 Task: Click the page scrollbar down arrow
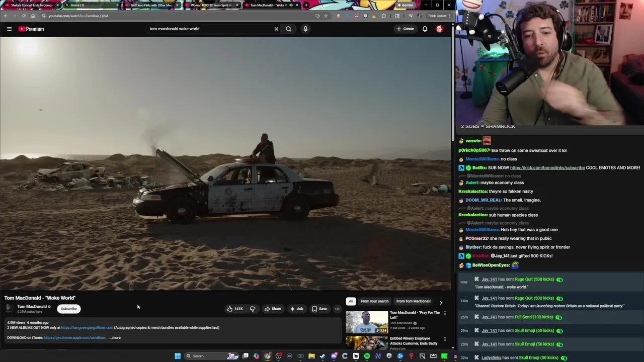click(452, 347)
